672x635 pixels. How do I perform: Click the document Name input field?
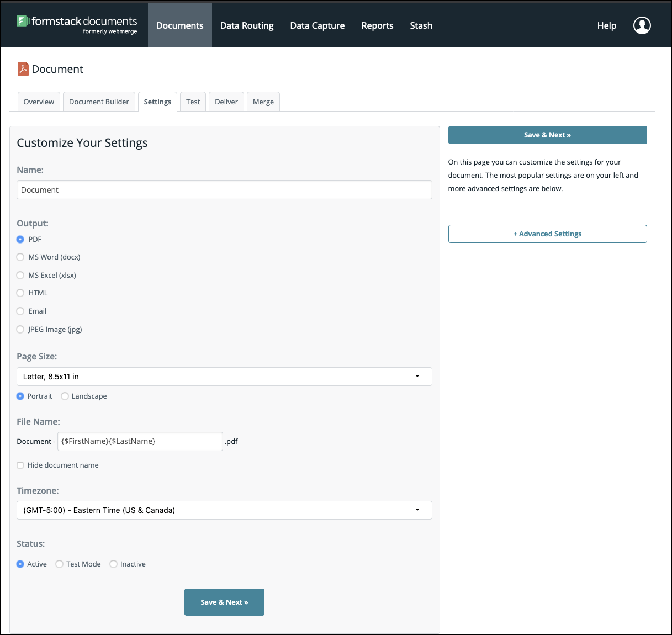[224, 190]
